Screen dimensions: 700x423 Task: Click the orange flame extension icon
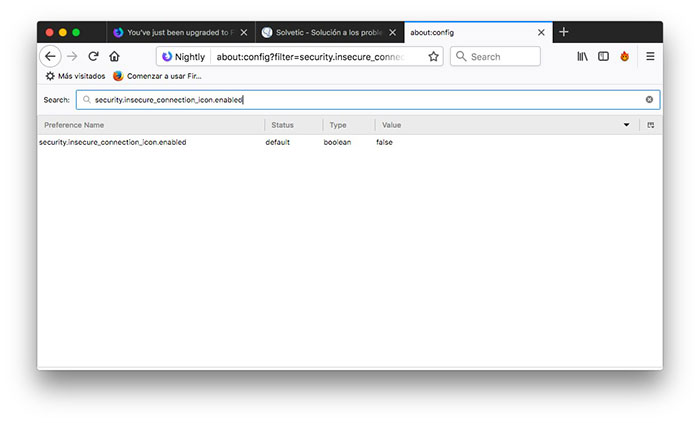(625, 56)
